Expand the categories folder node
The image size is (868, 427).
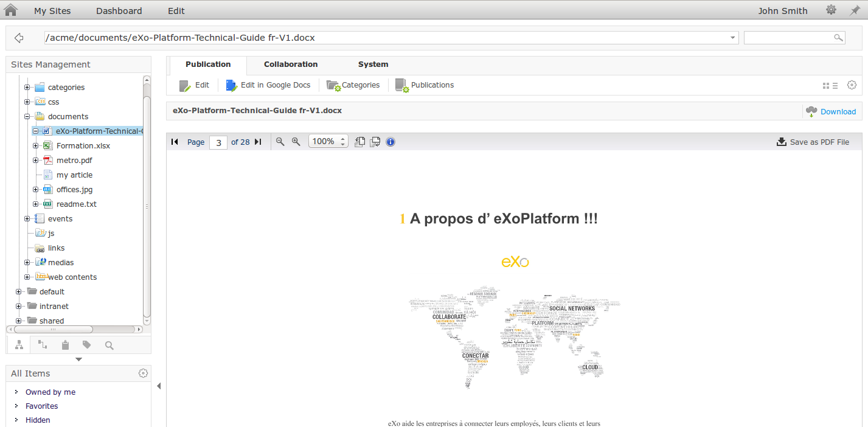pyautogui.click(x=27, y=87)
